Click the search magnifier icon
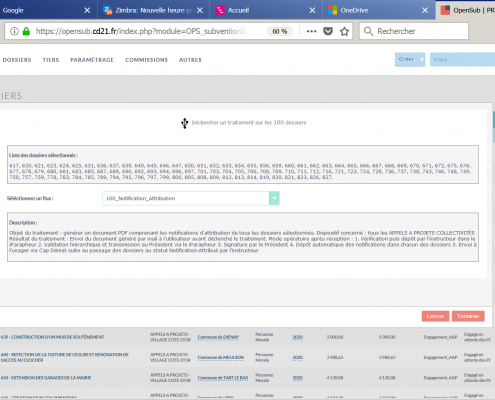 (x=368, y=31)
